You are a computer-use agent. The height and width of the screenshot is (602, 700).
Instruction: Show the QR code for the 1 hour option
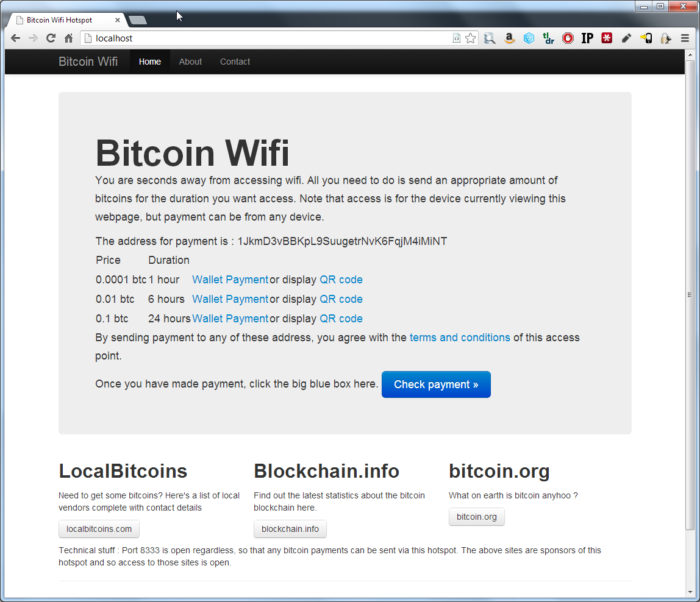click(341, 279)
